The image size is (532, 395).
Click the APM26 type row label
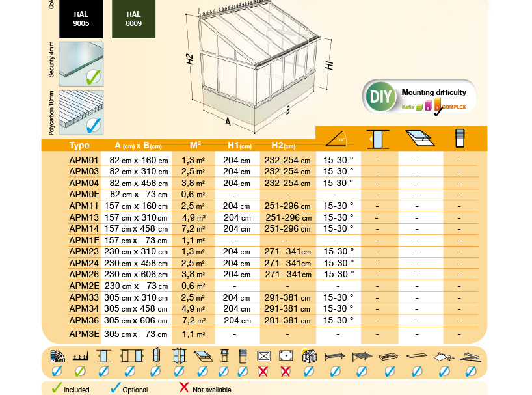click(x=84, y=274)
